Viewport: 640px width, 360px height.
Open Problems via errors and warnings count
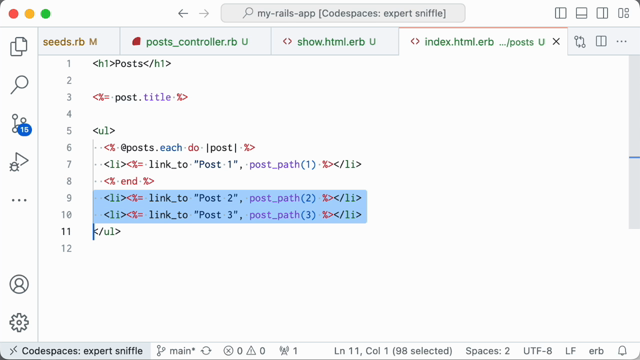pos(244,351)
